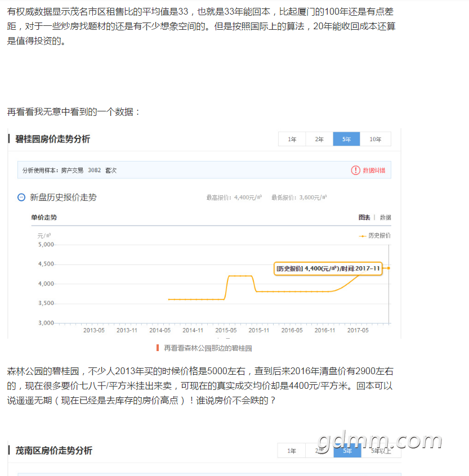
Task: Click the 2016-11 axis label
Action: click(325, 330)
